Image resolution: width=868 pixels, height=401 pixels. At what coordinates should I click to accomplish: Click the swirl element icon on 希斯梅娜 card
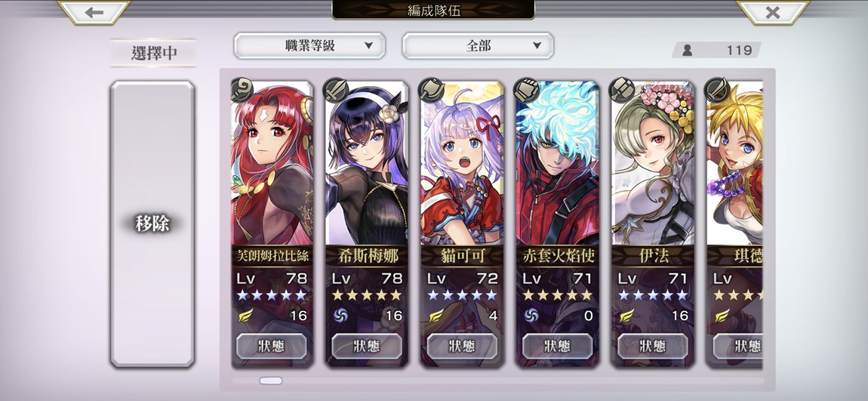click(x=340, y=316)
